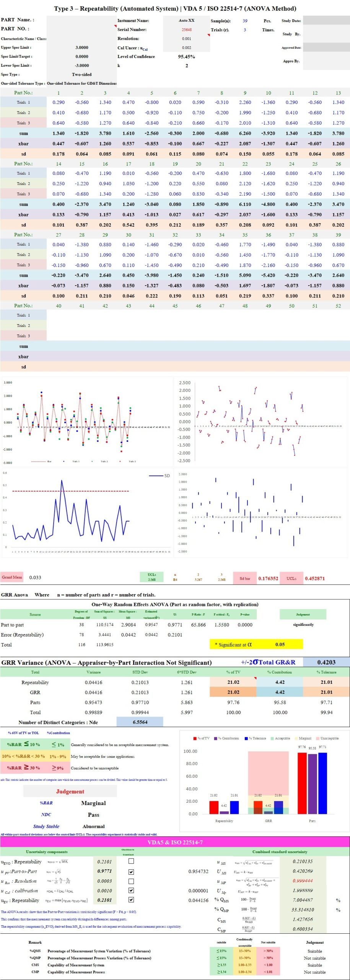Tick the uEVO Repeatability checkbox
This screenshot has width=350, height=980.
pos(131,861)
